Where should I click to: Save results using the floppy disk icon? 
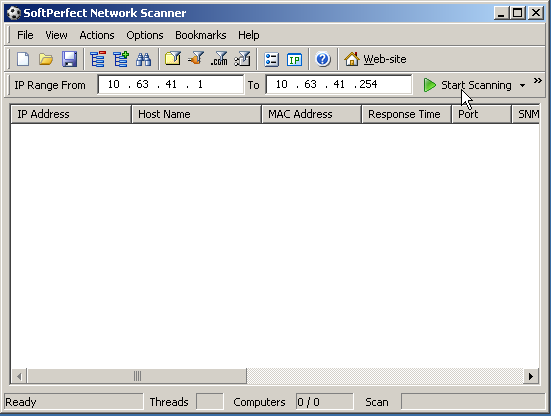pos(69,59)
